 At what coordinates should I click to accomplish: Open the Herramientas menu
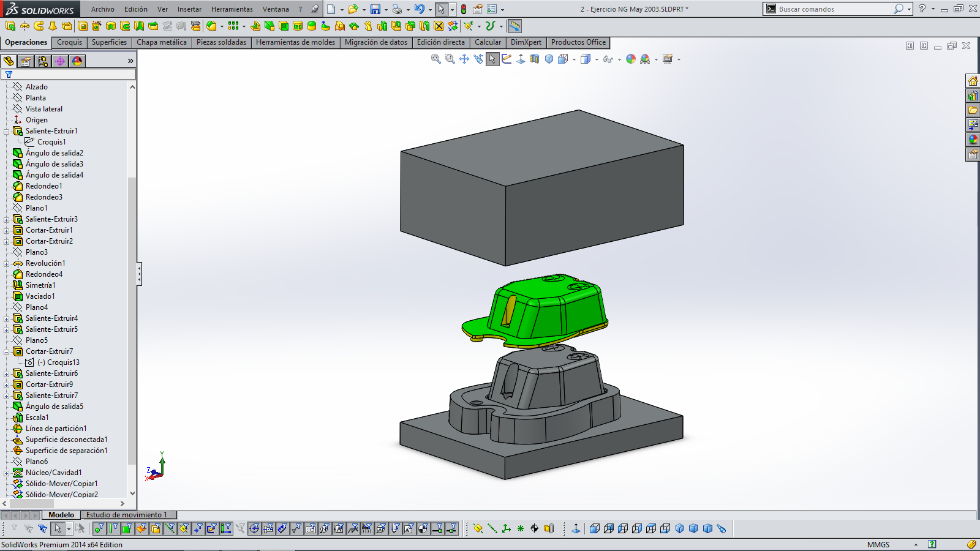(232, 9)
